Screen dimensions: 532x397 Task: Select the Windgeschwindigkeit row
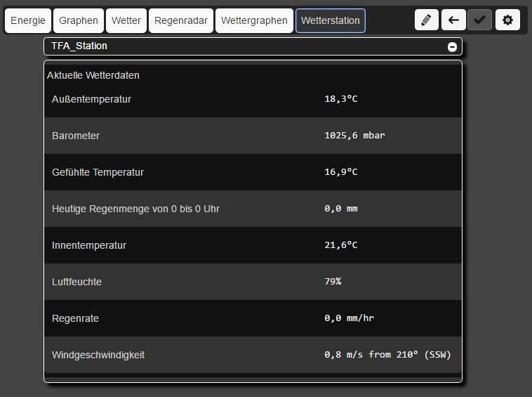[253, 355]
